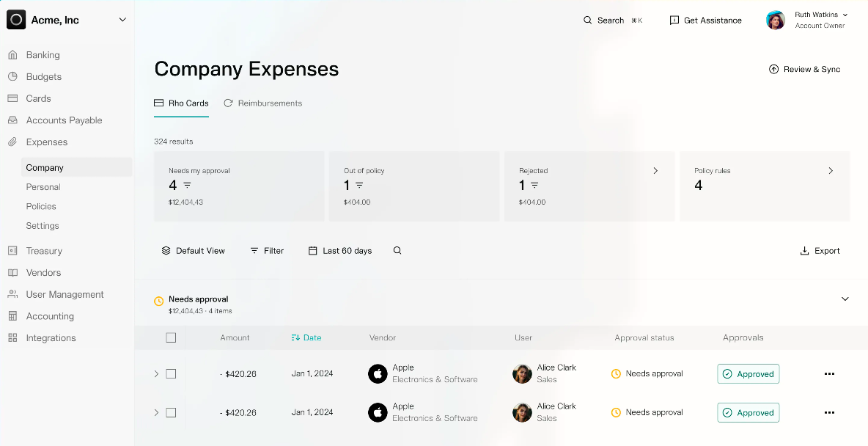Open the Treasury section
This screenshot has height=446, width=868.
point(44,251)
